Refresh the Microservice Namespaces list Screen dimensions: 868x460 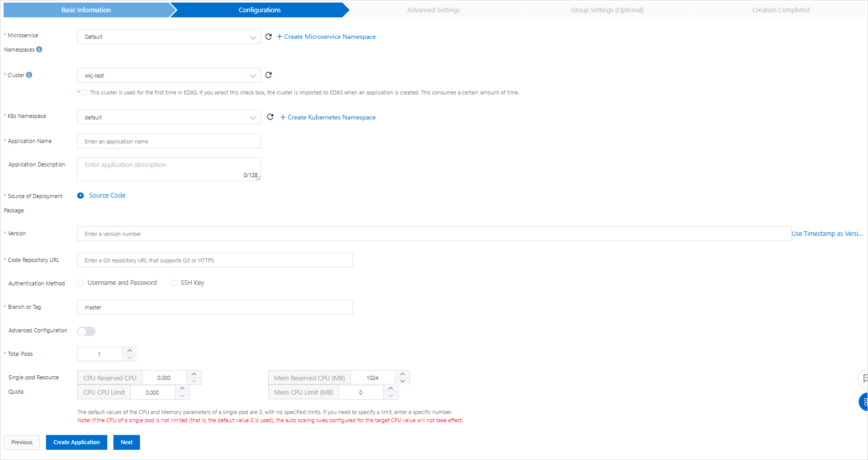pos(268,37)
